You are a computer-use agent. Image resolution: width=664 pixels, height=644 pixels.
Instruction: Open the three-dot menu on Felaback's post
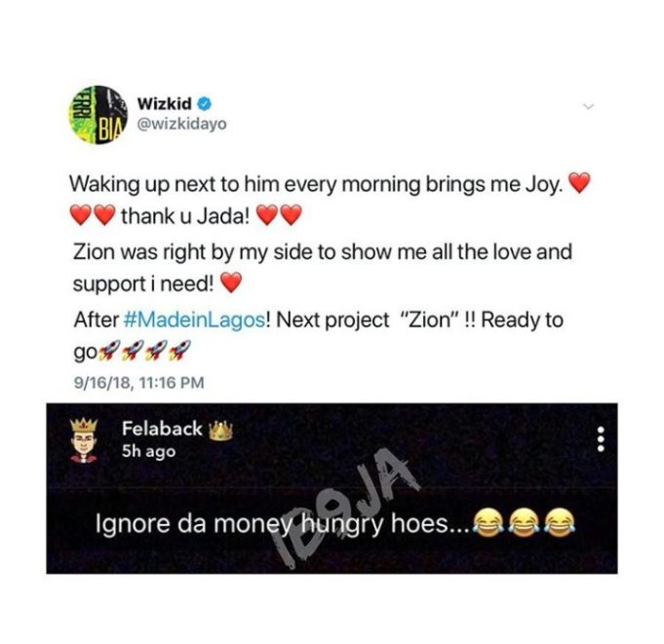[x=600, y=438]
